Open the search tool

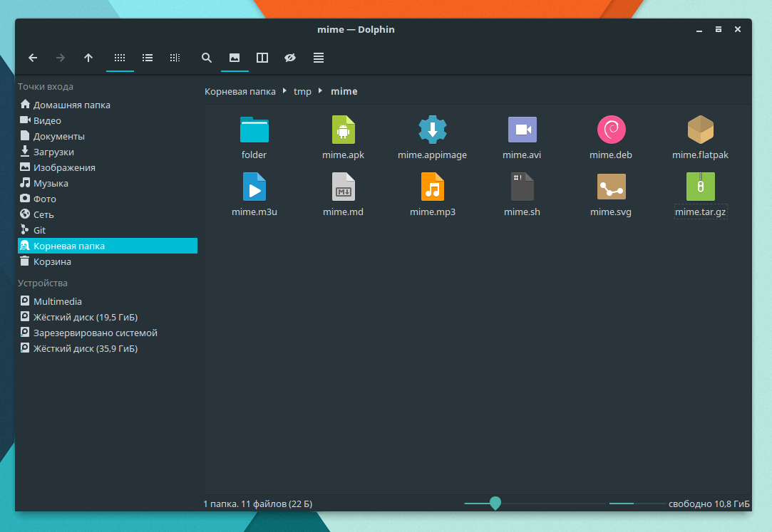pyautogui.click(x=207, y=58)
